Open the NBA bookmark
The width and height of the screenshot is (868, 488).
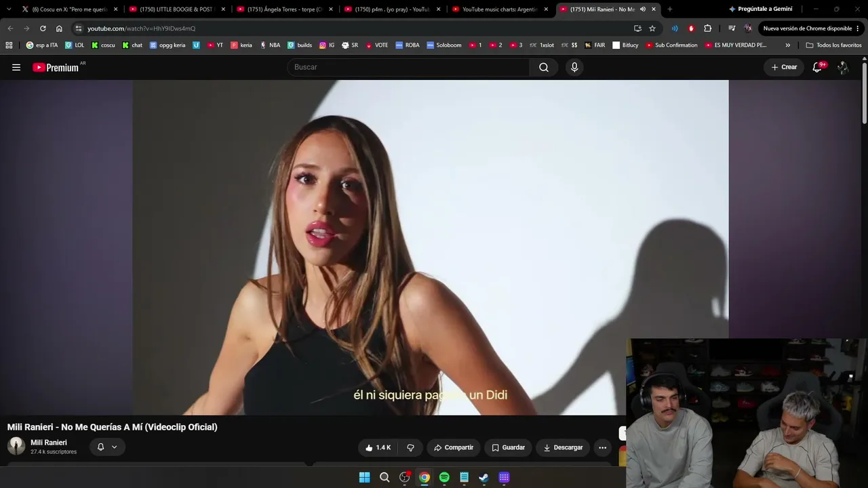coord(270,45)
